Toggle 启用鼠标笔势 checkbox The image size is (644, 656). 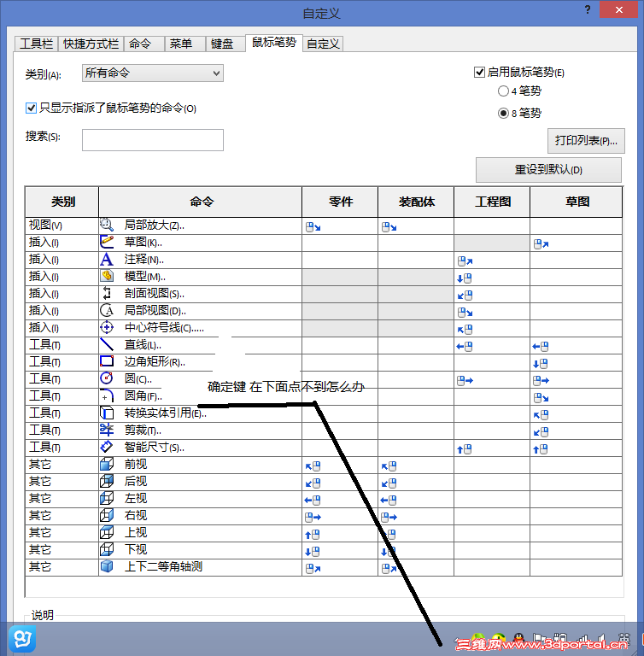click(479, 73)
